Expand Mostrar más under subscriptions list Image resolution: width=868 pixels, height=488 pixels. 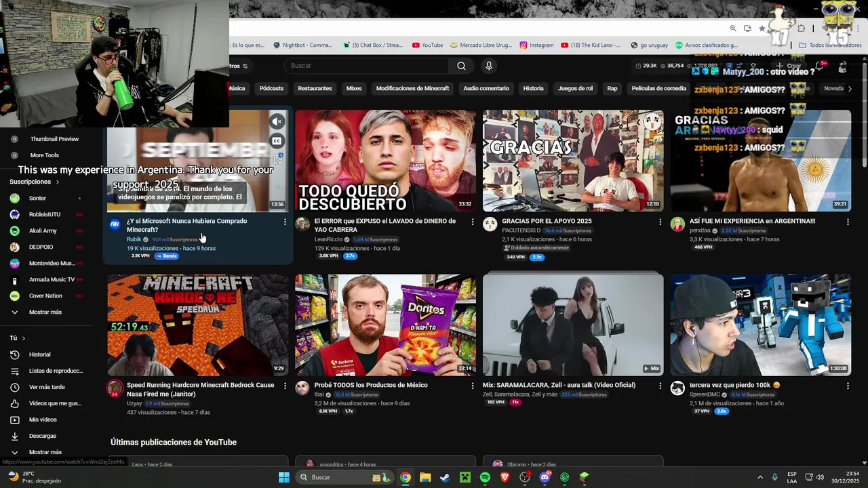coord(46,312)
